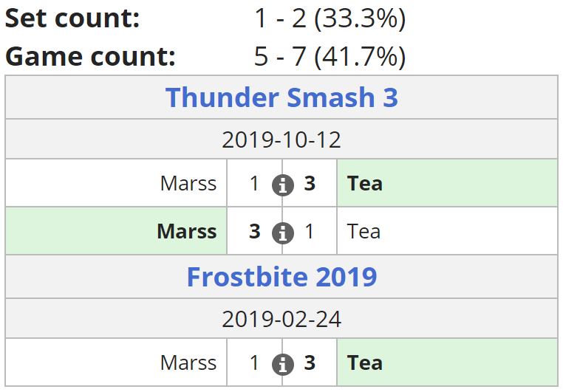
Task: Click the 2019-02-24 date row
Action: [x=281, y=319]
